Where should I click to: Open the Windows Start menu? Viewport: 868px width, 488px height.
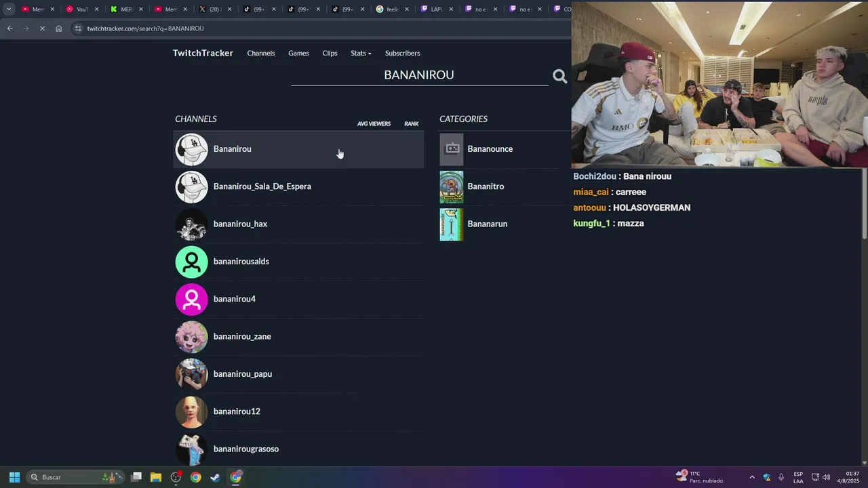pos(14,477)
